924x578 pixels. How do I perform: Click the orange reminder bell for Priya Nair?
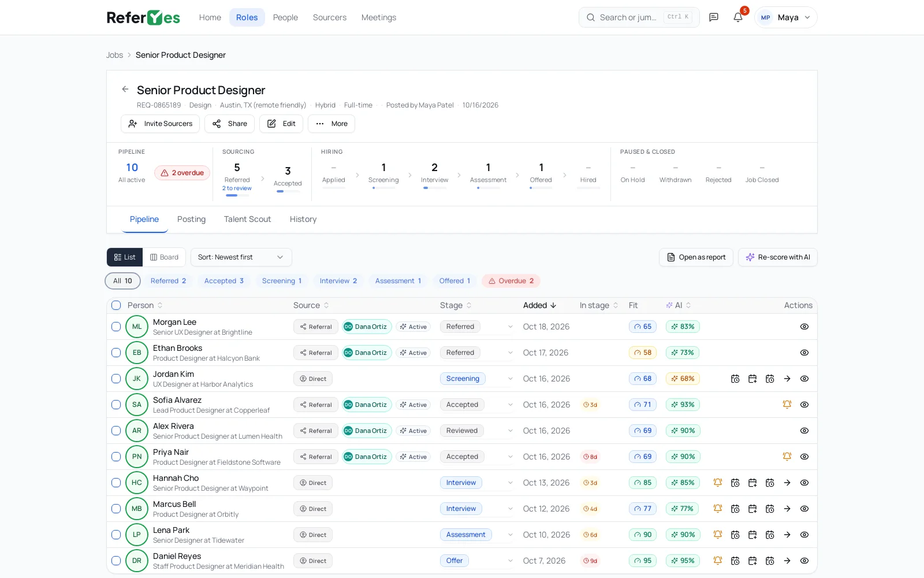[787, 457]
